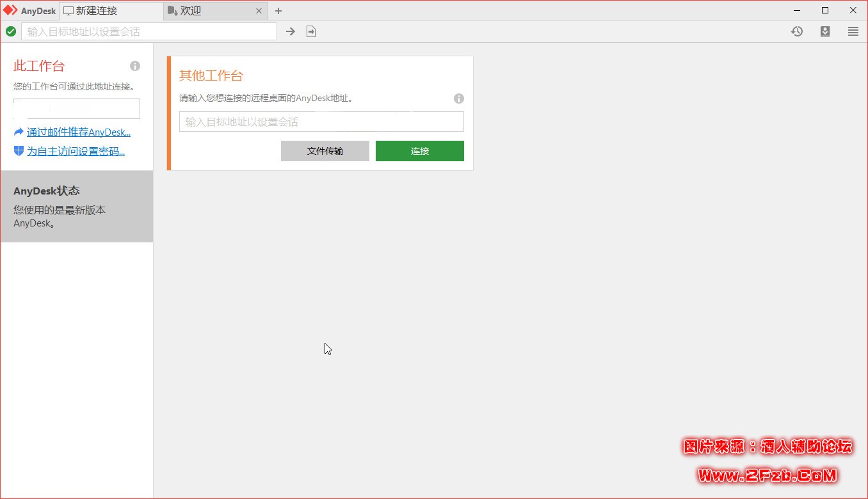Viewport: 868px width, 499px height.
Task: Click the download/install icon in toolbar
Action: (x=825, y=31)
